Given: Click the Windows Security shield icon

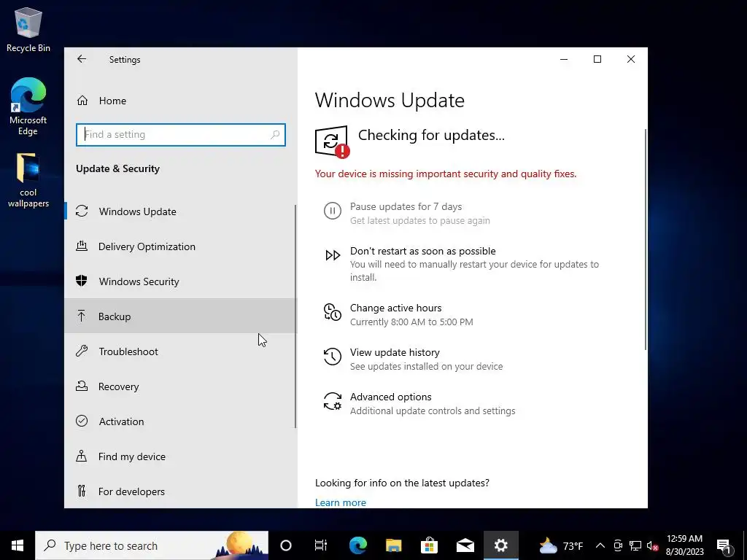Looking at the screenshot, I should [82, 281].
